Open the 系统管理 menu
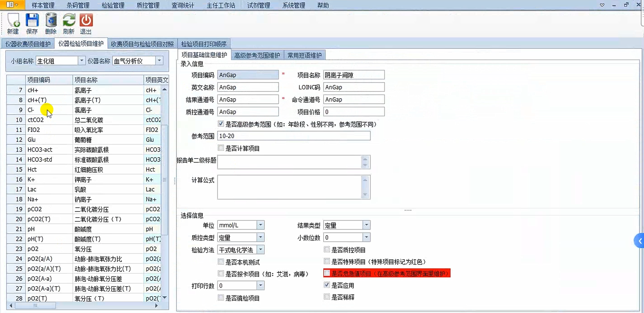Image resolution: width=644 pixels, height=313 pixels. 294,5
